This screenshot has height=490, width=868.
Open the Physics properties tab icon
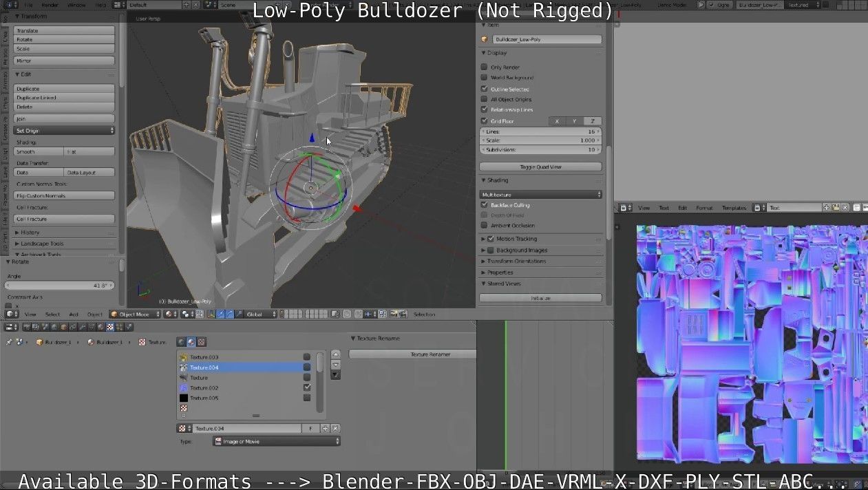point(129,327)
